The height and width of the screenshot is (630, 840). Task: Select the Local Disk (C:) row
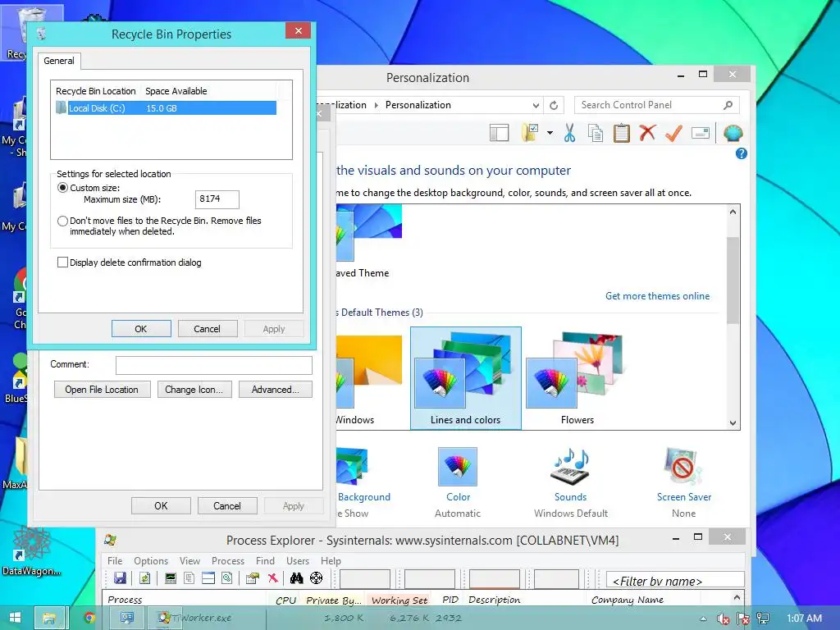(x=166, y=107)
